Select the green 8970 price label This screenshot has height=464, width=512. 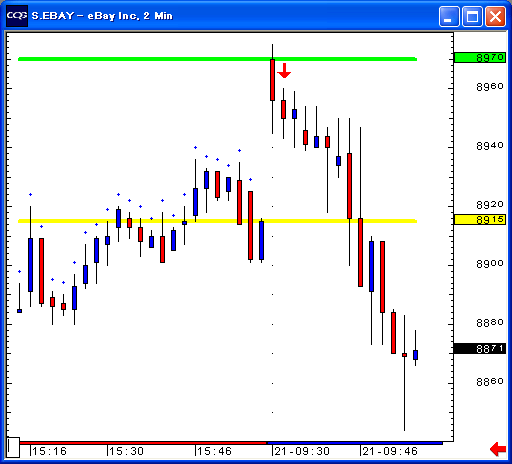480,57
